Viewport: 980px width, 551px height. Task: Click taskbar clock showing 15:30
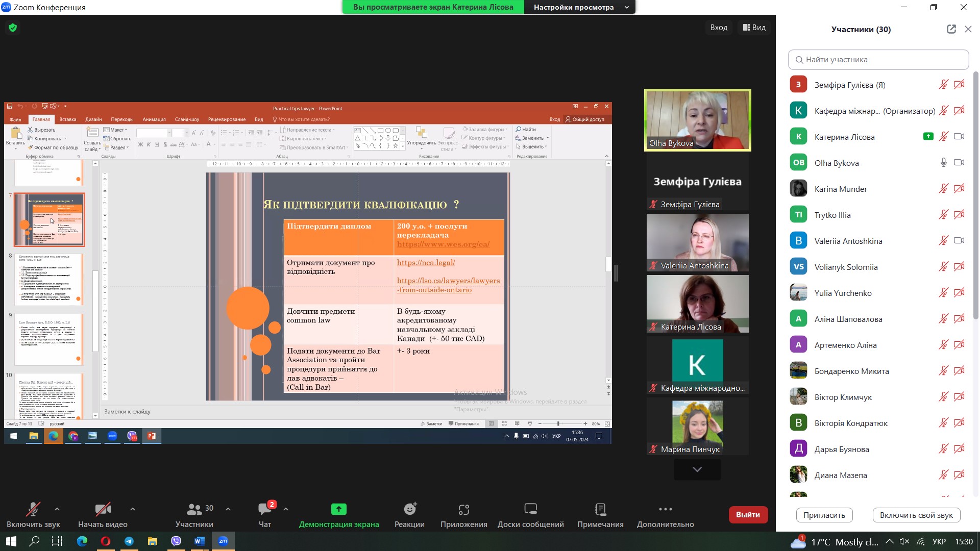click(x=964, y=542)
